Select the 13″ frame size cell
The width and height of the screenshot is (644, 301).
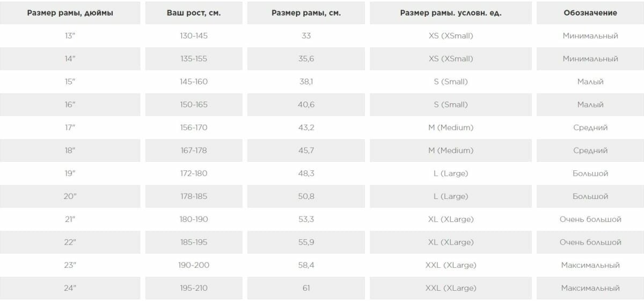[x=70, y=36]
